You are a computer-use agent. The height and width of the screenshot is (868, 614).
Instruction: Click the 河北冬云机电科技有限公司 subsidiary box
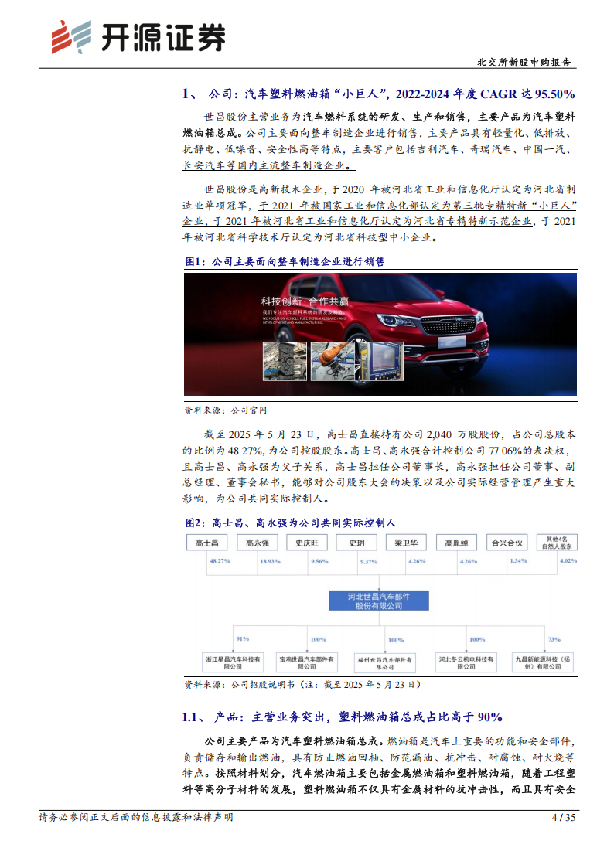pyautogui.click(x=466, y=662)
